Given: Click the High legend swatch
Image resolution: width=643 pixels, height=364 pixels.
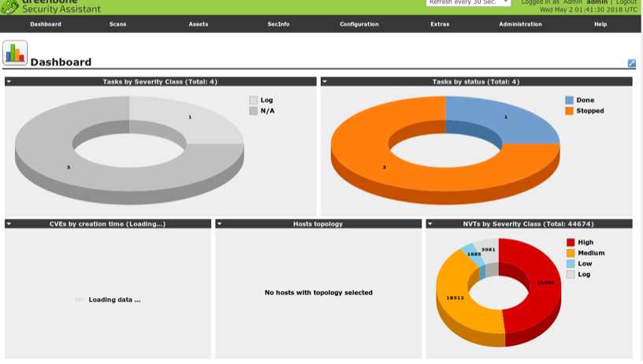Looking at the screenshot, I should (571, 242).
